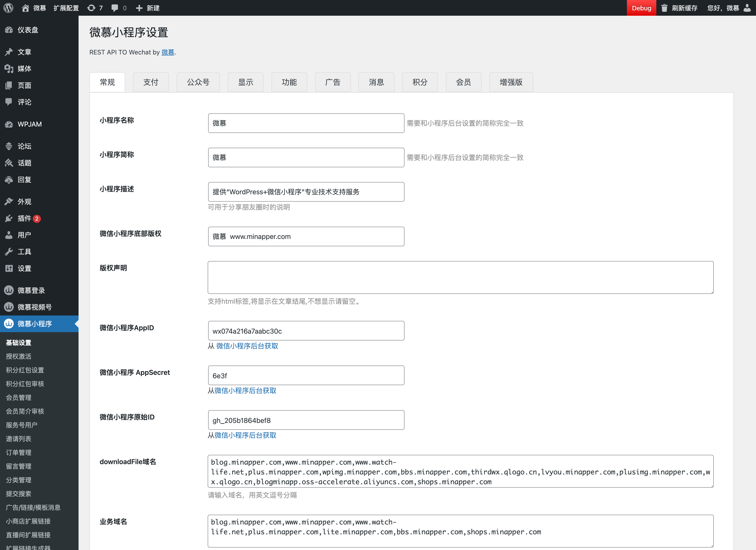Viewport: 756px width, 550px height.
Task: Open 直播间扩展链接 submenu item
Action: click(28, 535)
